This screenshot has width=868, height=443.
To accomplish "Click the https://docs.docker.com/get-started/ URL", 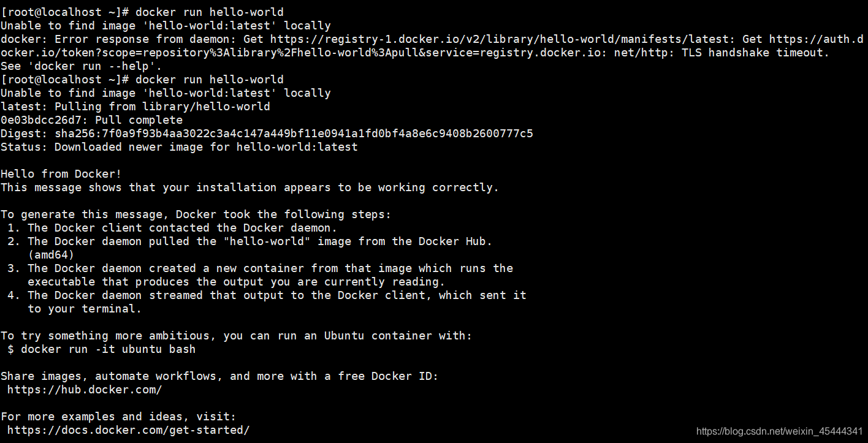I will tap(129, 430).
